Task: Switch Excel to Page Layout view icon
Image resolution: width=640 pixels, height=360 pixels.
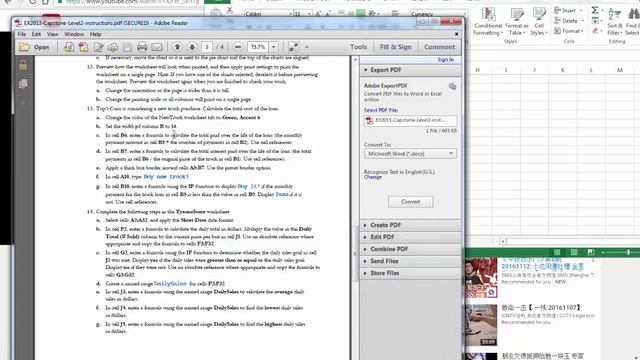Action: click(574, 252)
